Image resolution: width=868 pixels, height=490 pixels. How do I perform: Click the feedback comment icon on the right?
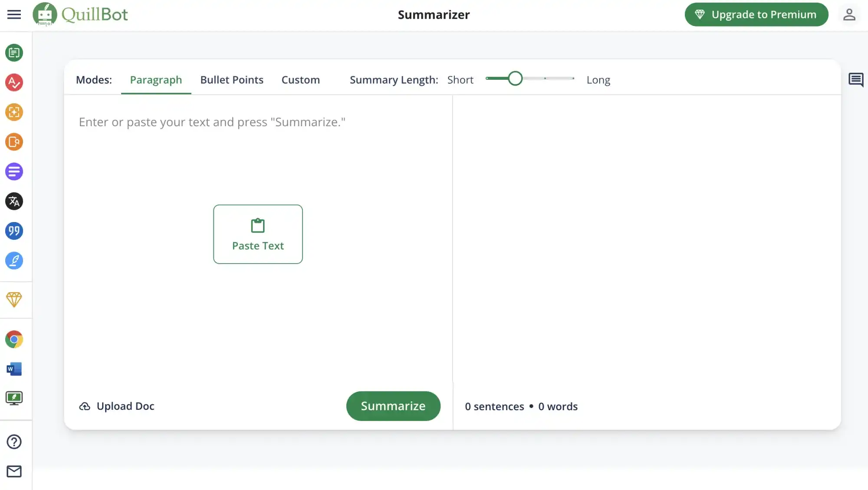pos(856,80)
